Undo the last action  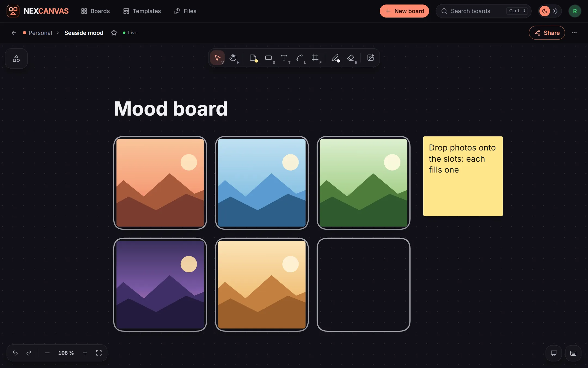click(x=15, y=353)
